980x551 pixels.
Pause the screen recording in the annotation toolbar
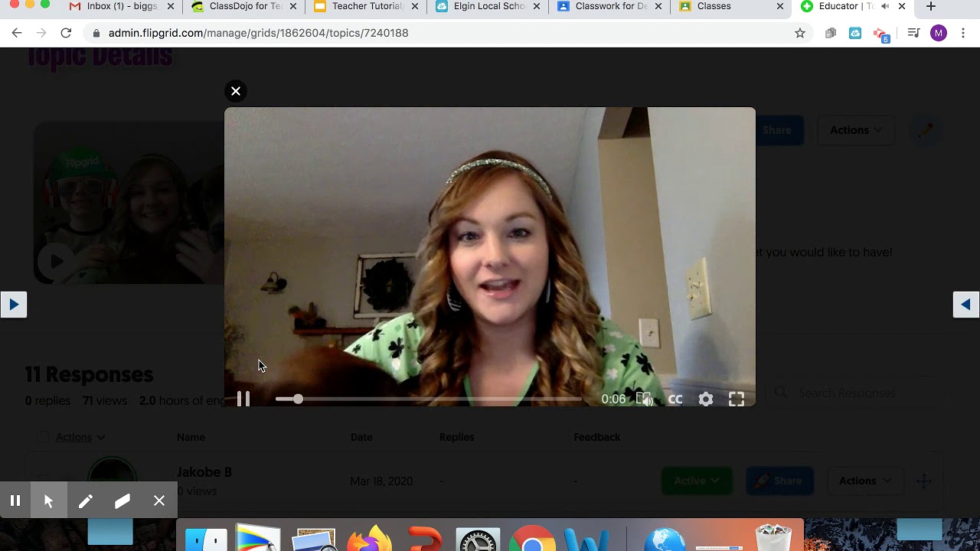point(15,501)
